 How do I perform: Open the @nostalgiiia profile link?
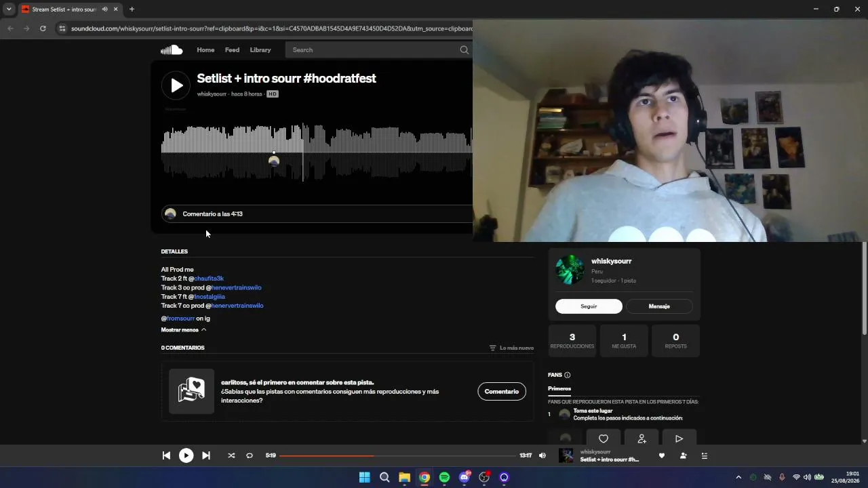tap(210, 297)
